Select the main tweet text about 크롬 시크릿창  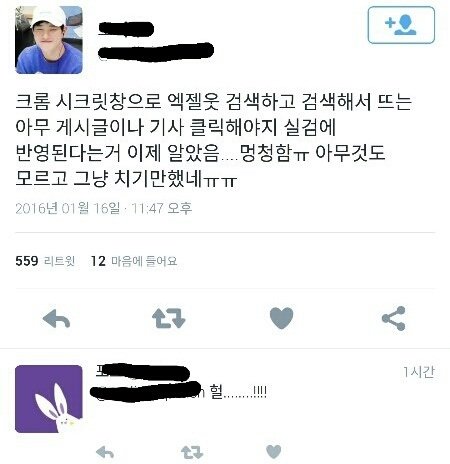[x=214, y=140]
